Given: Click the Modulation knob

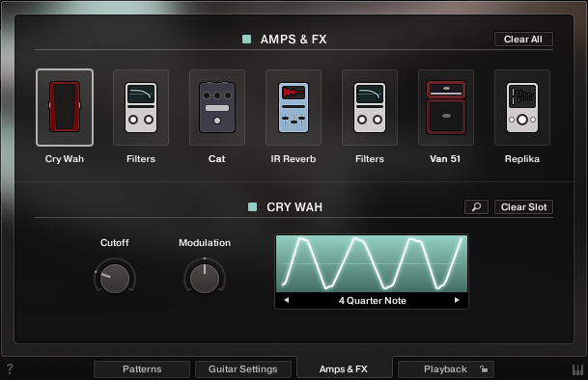Looking at the screenshot, I should coord(205,278).
